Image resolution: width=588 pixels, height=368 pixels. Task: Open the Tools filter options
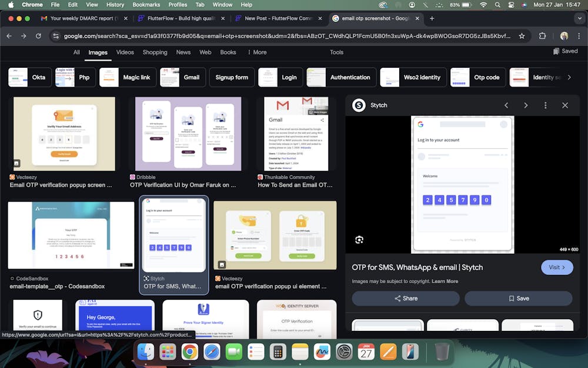point(336,52)
